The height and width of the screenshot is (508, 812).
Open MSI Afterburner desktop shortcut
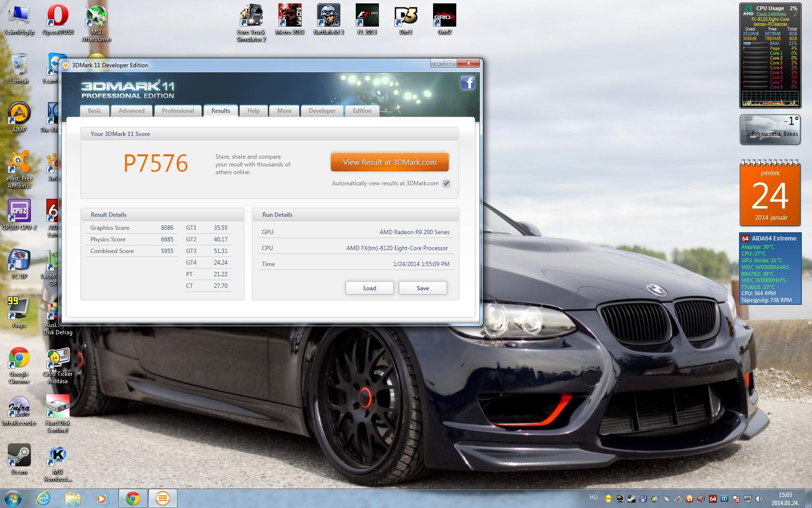point(97,24)
